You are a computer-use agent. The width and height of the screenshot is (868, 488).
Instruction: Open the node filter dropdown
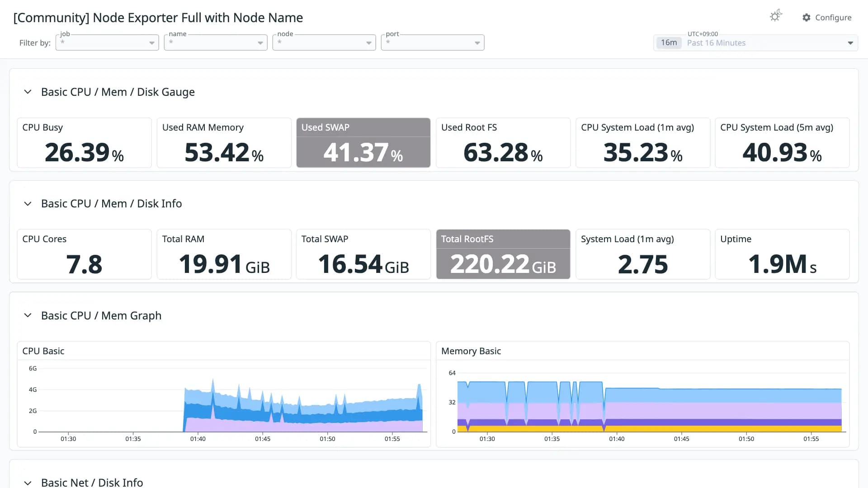[324, 42]
